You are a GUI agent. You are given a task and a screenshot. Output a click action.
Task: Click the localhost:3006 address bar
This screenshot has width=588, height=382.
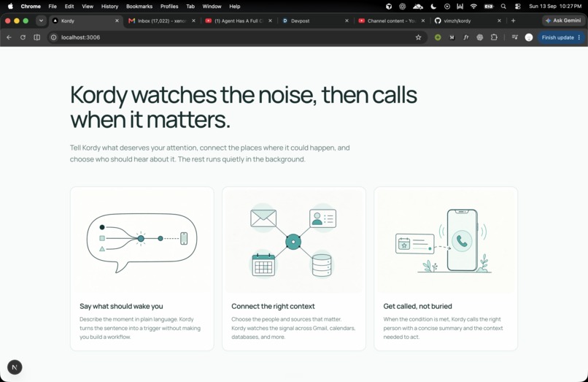pos(236,37)
